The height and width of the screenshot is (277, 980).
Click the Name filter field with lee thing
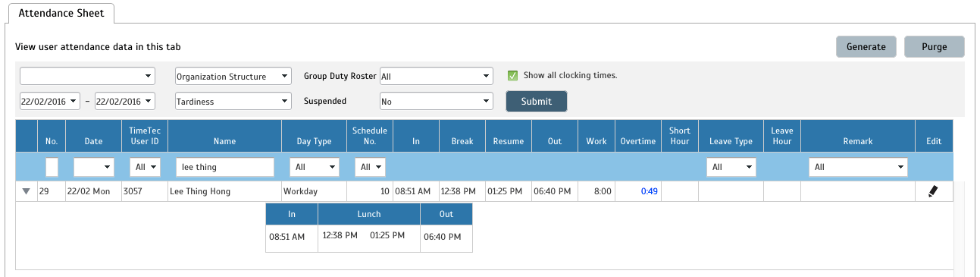click(225, 167)
